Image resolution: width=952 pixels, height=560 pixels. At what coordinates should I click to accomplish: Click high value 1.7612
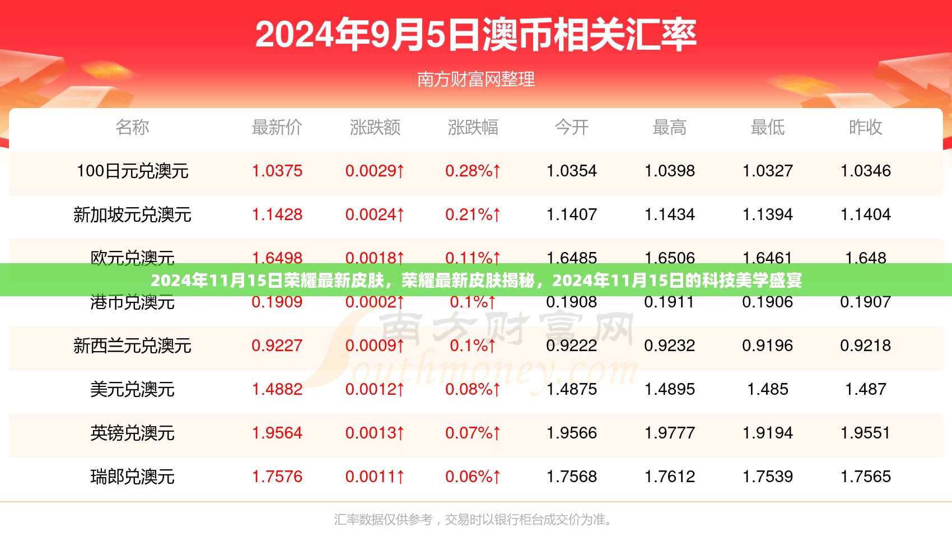[x=670, y=477]
